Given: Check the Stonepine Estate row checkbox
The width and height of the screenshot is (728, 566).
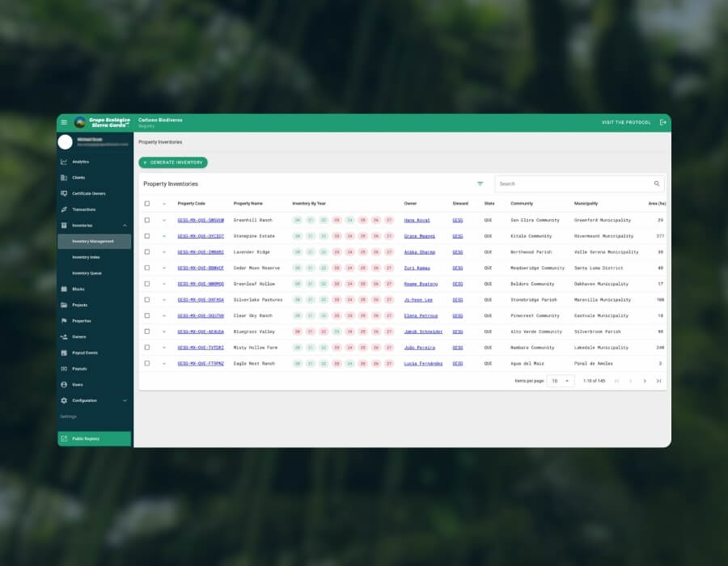Looking at the screenshot, I should [147, 236].
